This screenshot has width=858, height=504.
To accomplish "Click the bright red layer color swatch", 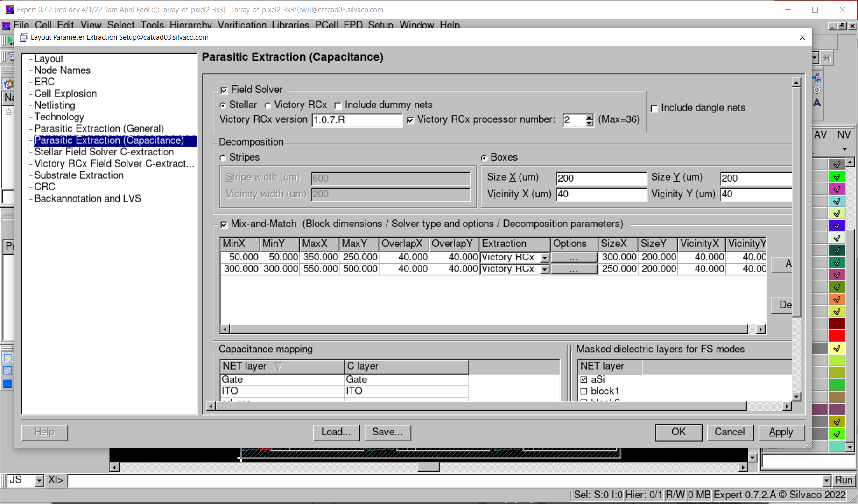I will pyautogui.click(x=837, y=336).
